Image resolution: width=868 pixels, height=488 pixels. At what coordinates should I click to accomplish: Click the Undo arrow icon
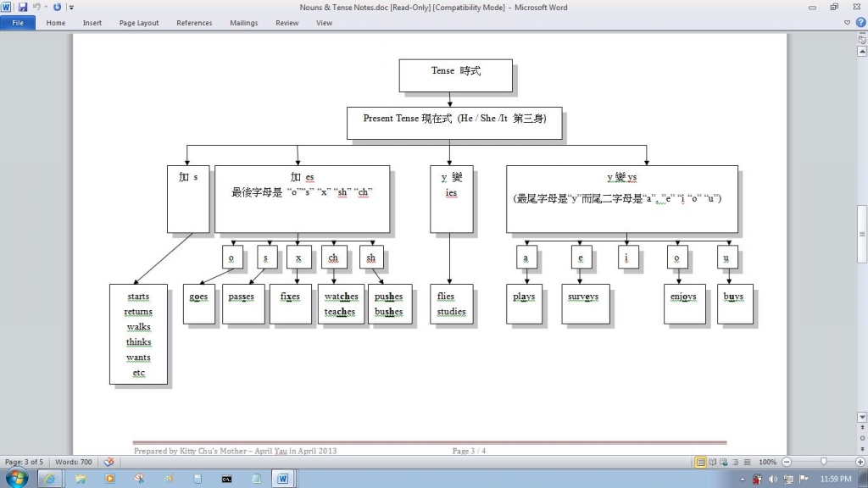[37, 7]
